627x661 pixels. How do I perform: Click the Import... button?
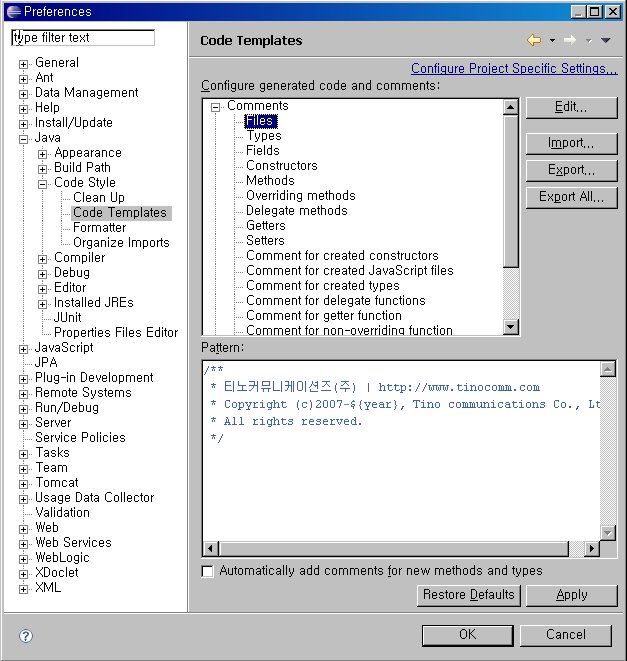571,143
